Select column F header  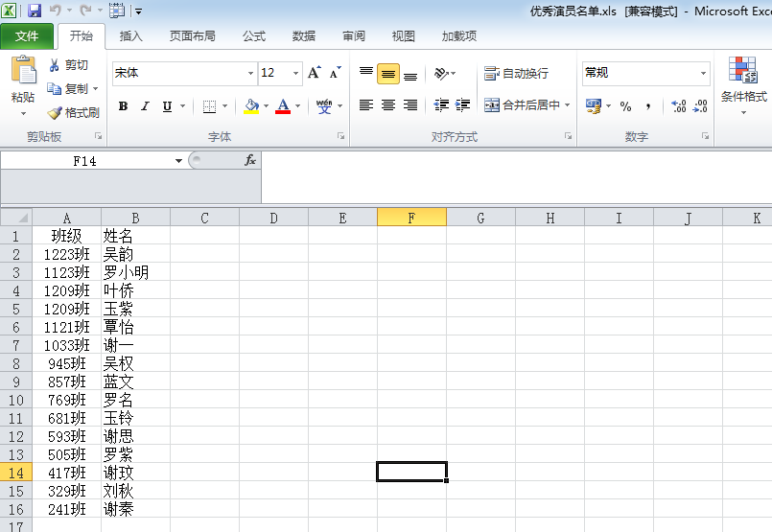(411, 217)
